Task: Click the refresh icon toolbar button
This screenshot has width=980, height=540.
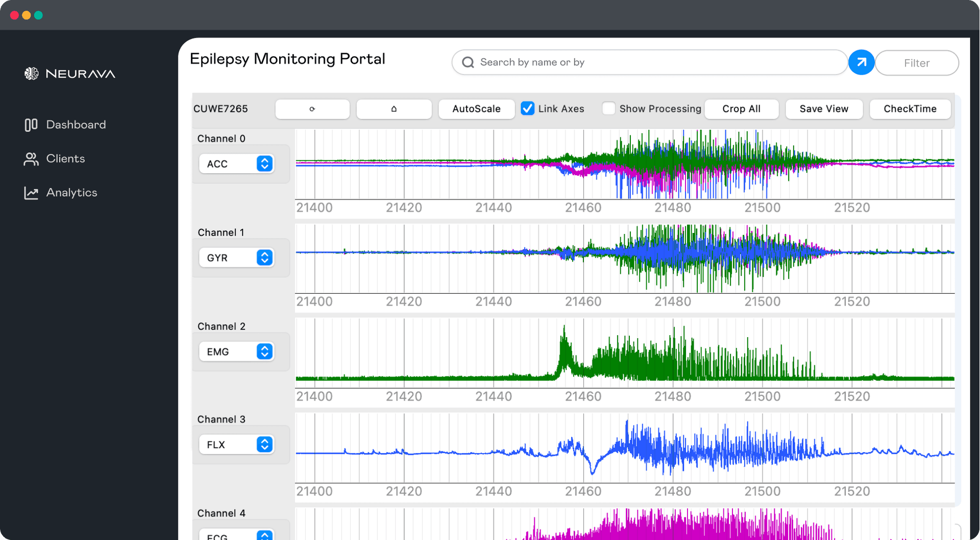Action: 312,109
